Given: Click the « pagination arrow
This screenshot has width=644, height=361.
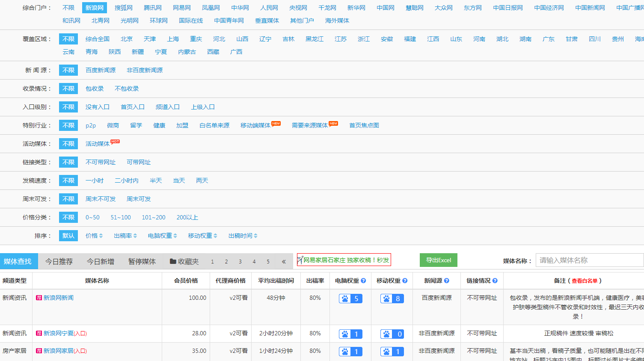Looking at the screenshot, I should click(284, 261).
